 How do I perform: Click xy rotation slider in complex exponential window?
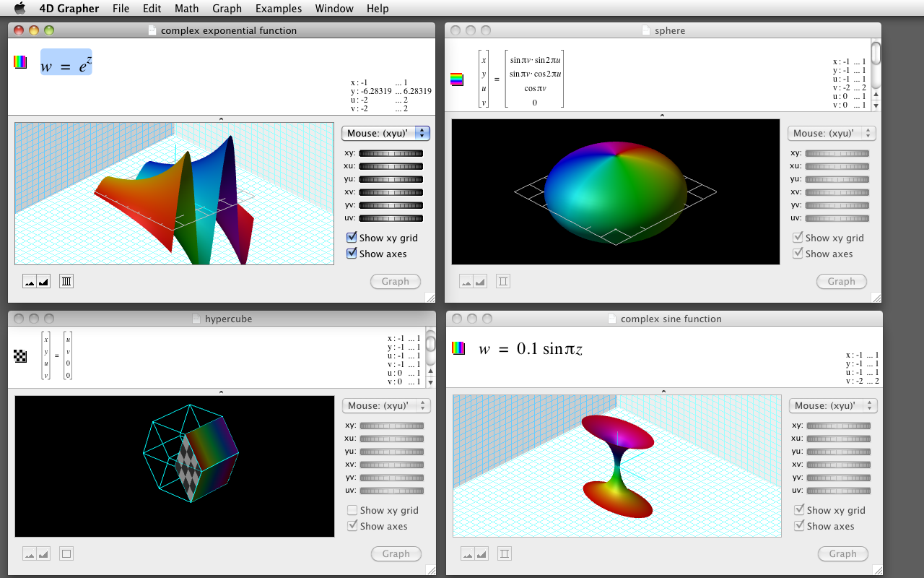click(391, 153)
